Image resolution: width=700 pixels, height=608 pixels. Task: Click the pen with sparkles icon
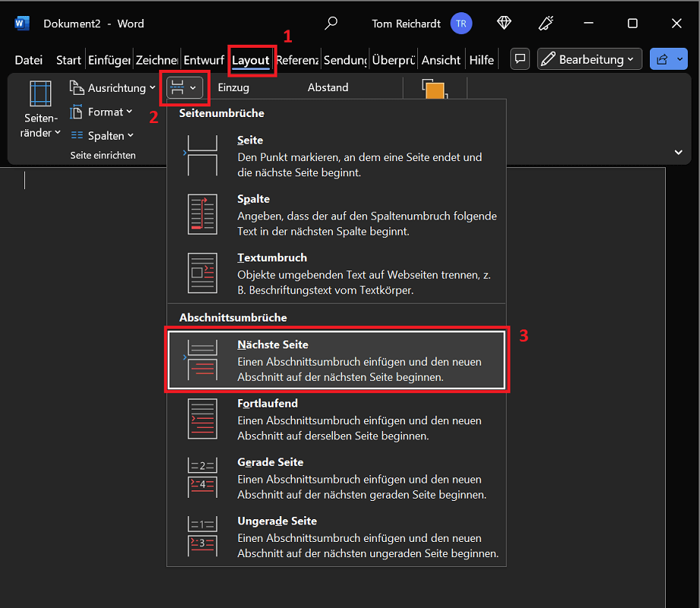(546, 24)
